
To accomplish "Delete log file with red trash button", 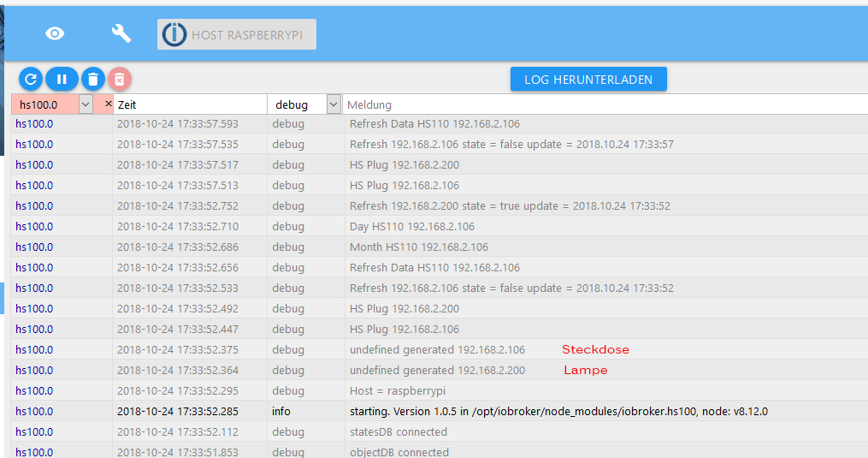I will [119, 80].
